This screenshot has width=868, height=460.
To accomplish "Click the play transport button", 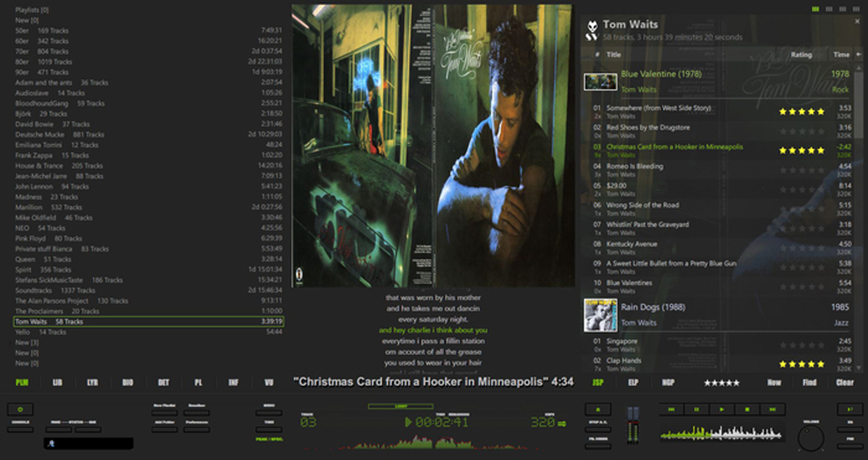I will (x=722, y=409).
